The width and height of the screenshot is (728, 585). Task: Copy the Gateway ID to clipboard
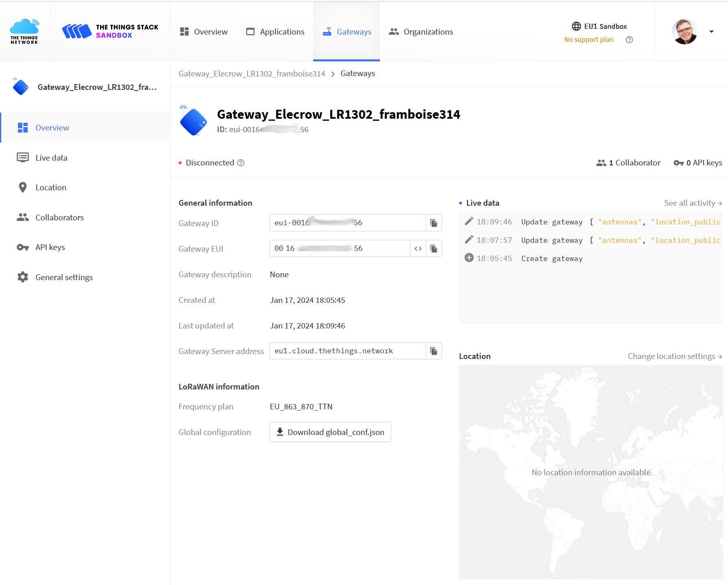(x=434, y=223)
